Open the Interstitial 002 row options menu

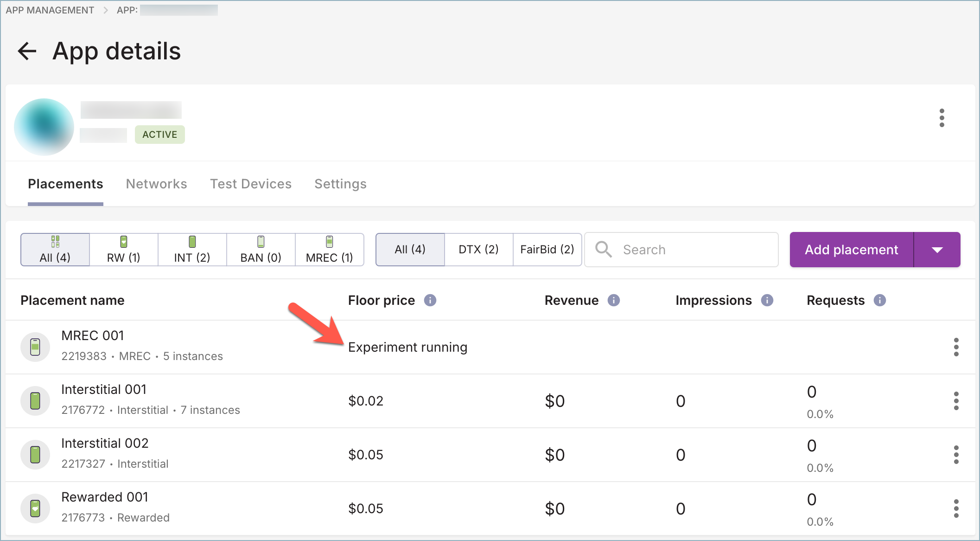tap(956, 455)
